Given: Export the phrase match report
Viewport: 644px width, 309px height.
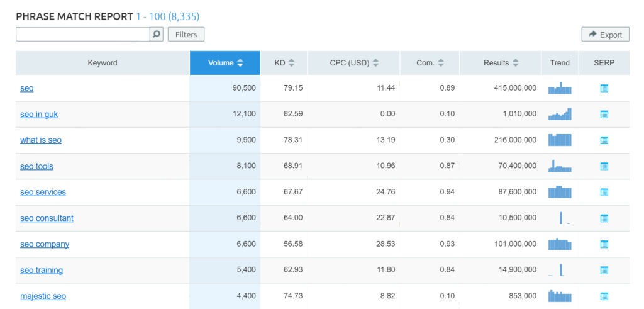Looking at the screenshot, I should [x=605, y=35].
